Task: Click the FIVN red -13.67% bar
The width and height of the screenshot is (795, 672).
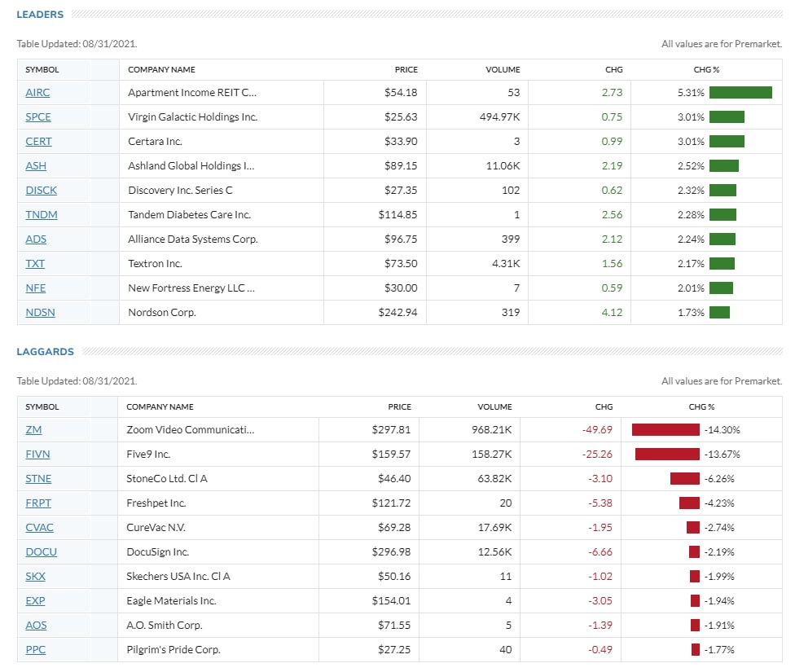Action: point(667,454)
